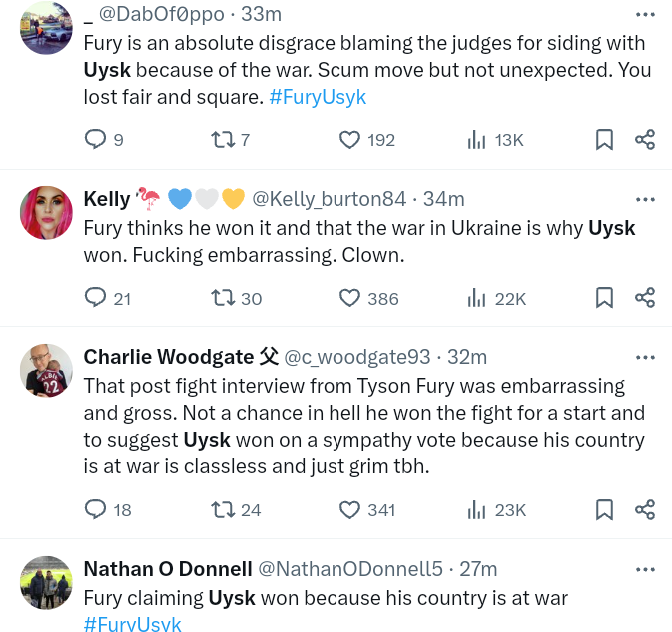Repost Kelly's tweet with 30 reposts

(x=223, y=298)
